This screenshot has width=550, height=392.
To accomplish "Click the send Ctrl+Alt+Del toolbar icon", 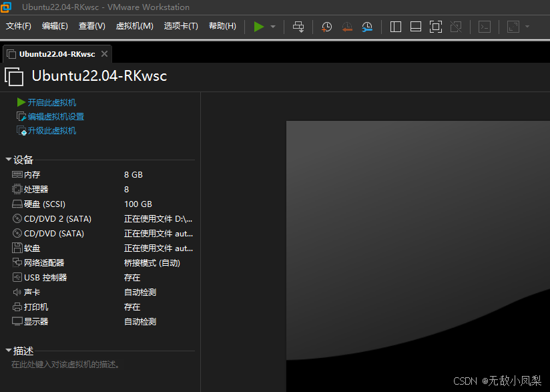I will tap(298, 27).
